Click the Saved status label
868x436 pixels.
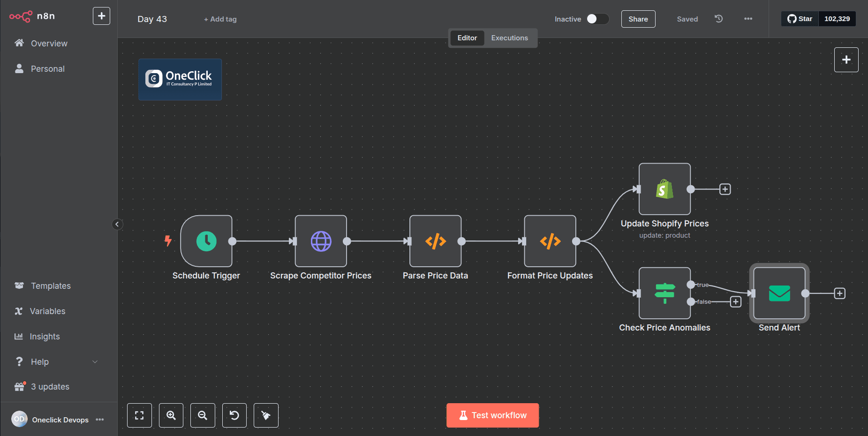click(x=687, y=19)
